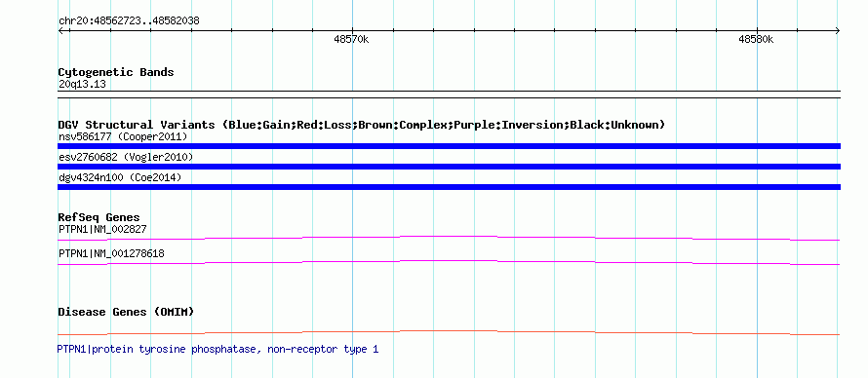Click the magenta gene line for NM_001278618
Screen dimensions: 868x378
point(449,262)
